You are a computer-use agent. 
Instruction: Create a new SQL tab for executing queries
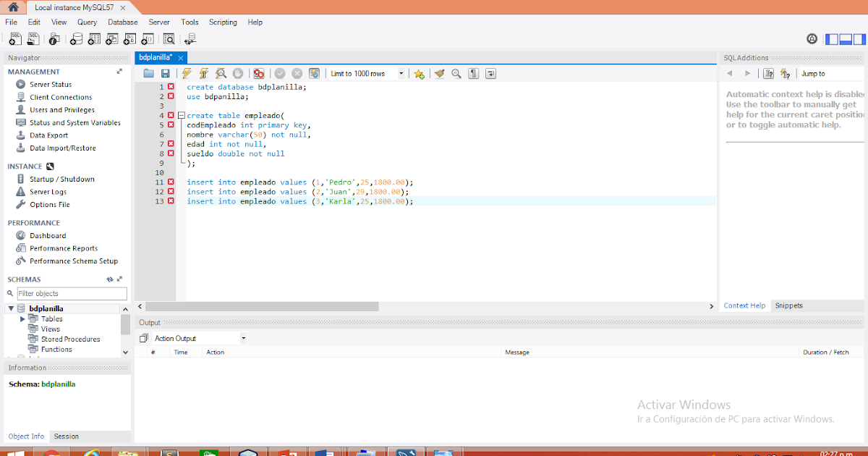click(x=14, y=38)
